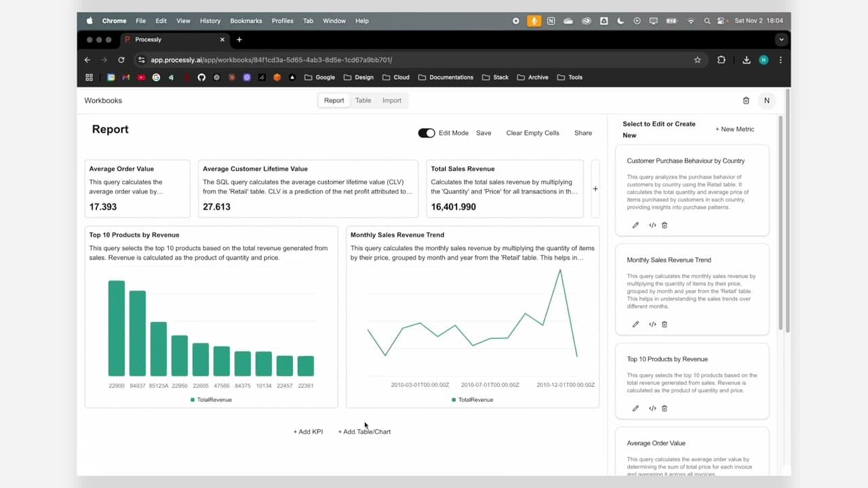Click + New Metric
The width and height of the screenshot is (868, 488).
click(x=734, y=129)
